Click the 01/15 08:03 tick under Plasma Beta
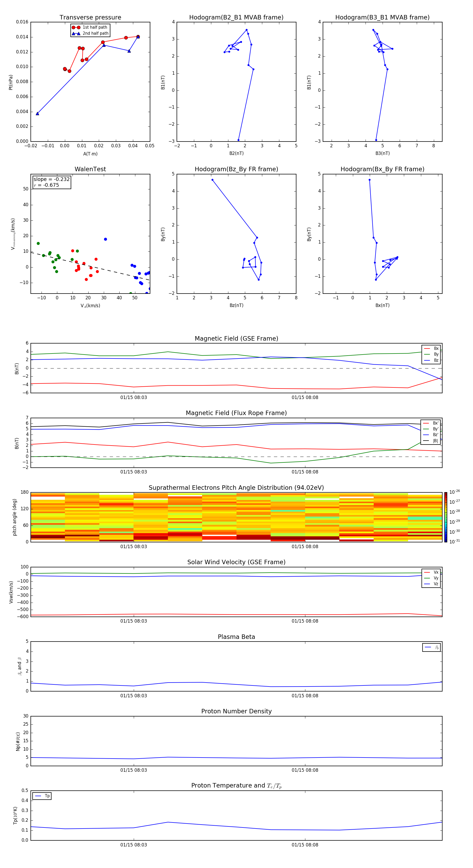Screen dimensions: 473x868 point(134,695)
